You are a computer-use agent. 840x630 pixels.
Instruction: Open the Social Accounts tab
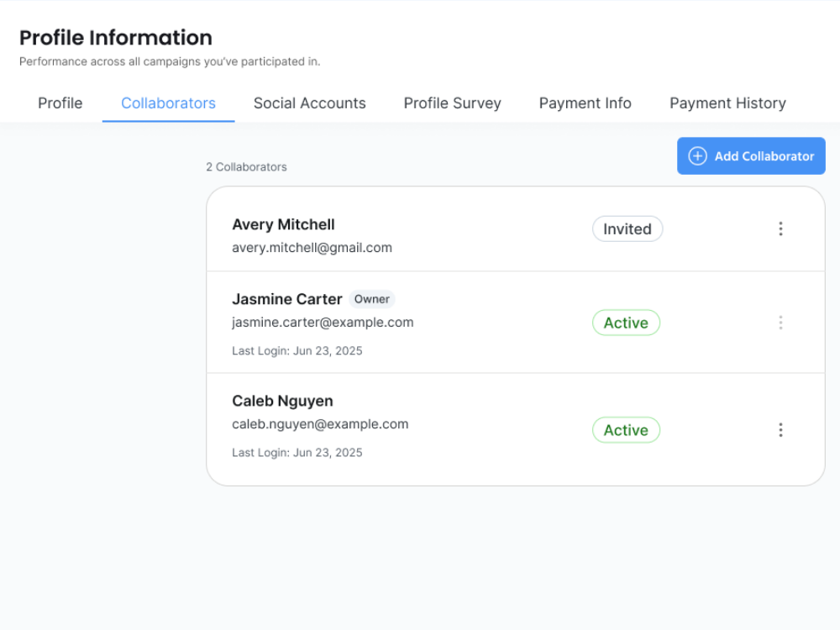click(310, 103)
